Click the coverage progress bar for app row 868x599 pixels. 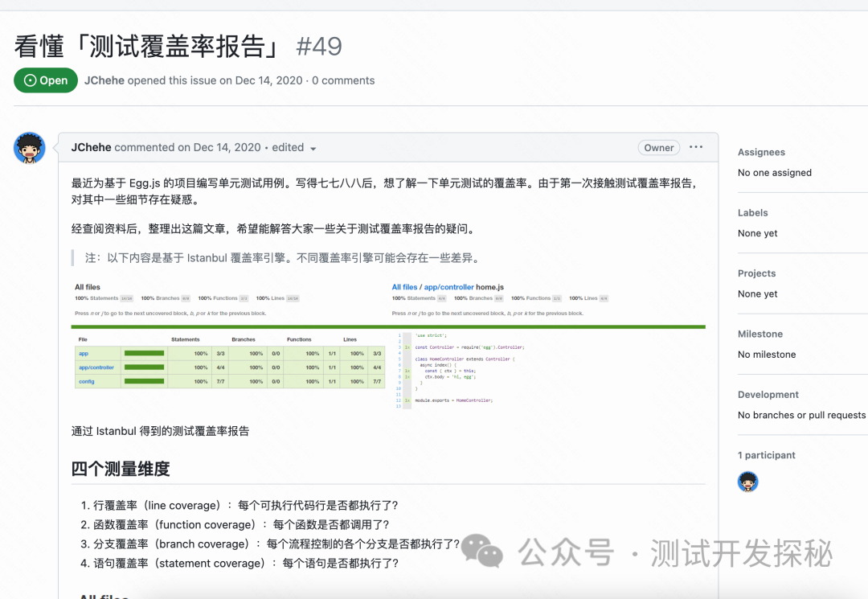(x=144, y=353)
